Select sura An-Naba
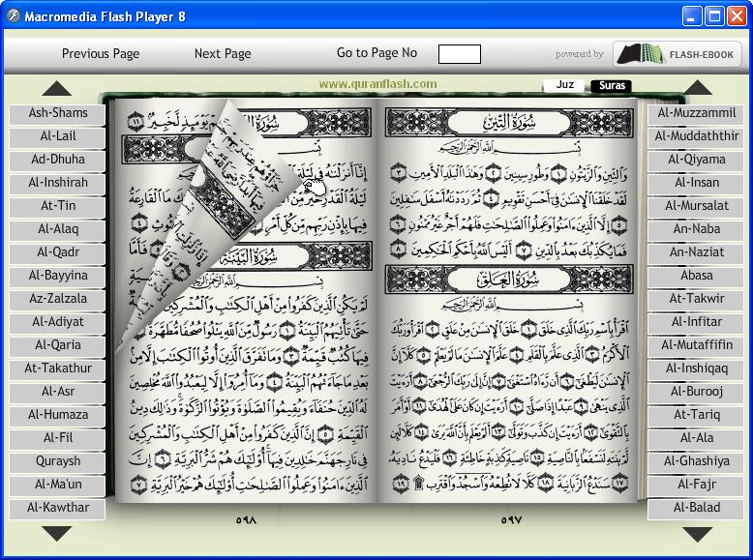 696,229
